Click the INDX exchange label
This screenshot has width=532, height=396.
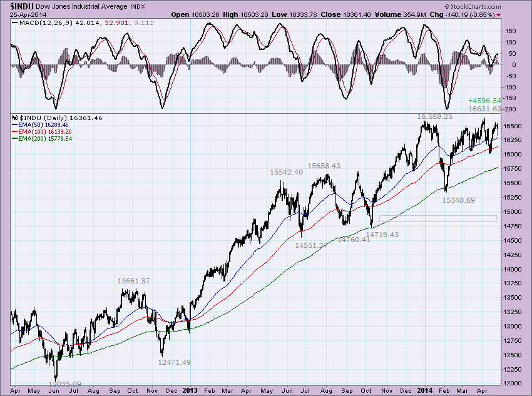pos(138,7)
